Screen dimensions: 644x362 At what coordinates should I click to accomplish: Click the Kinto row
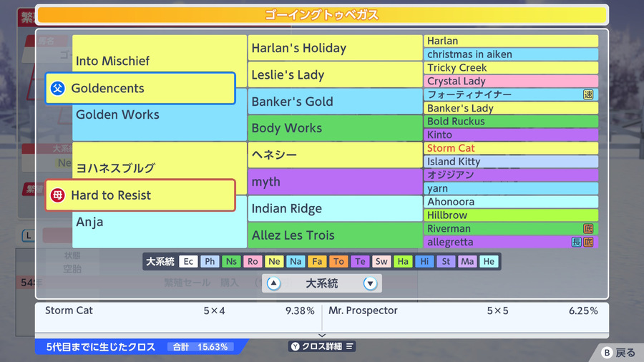pos(511,134)
